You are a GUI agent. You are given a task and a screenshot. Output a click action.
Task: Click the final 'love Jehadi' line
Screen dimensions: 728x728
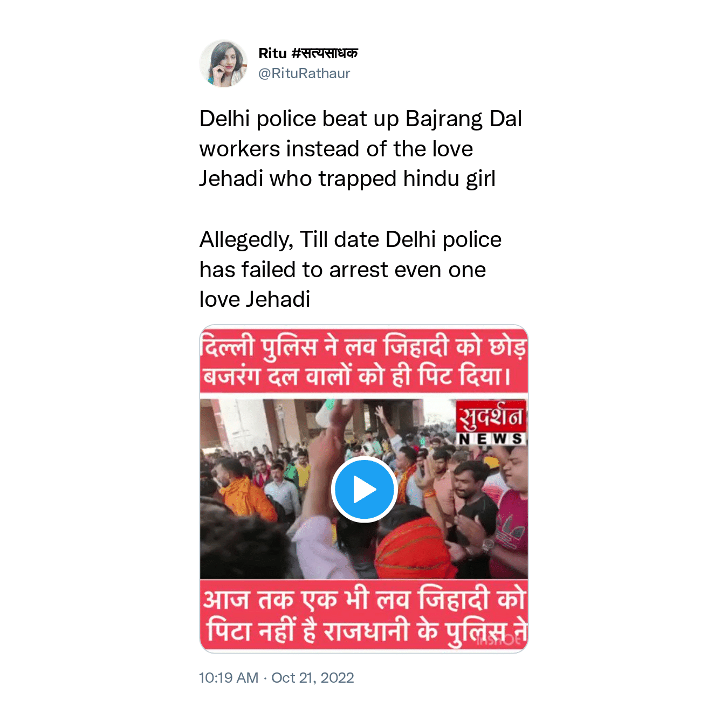click(x=255, y=299)
